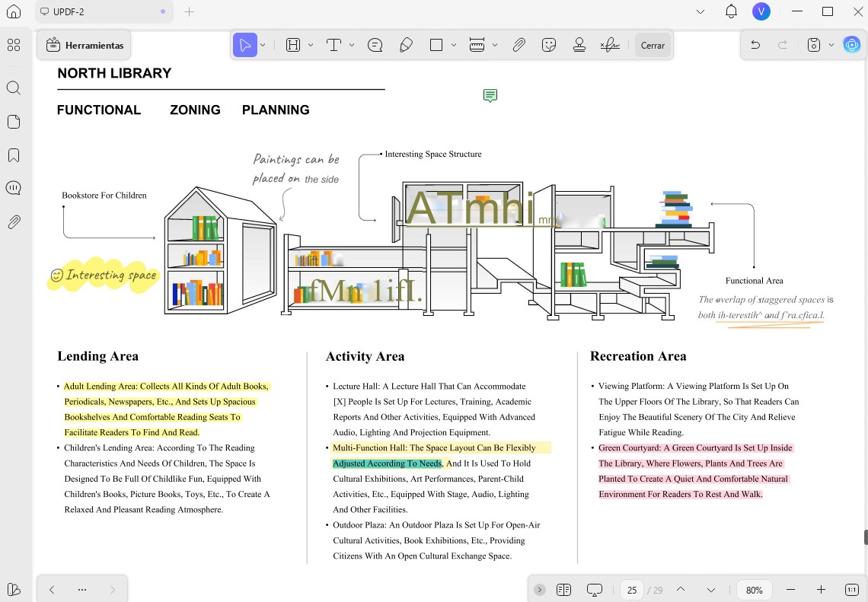
Task: Expand the save options dropdown
Action: point(831,45)
